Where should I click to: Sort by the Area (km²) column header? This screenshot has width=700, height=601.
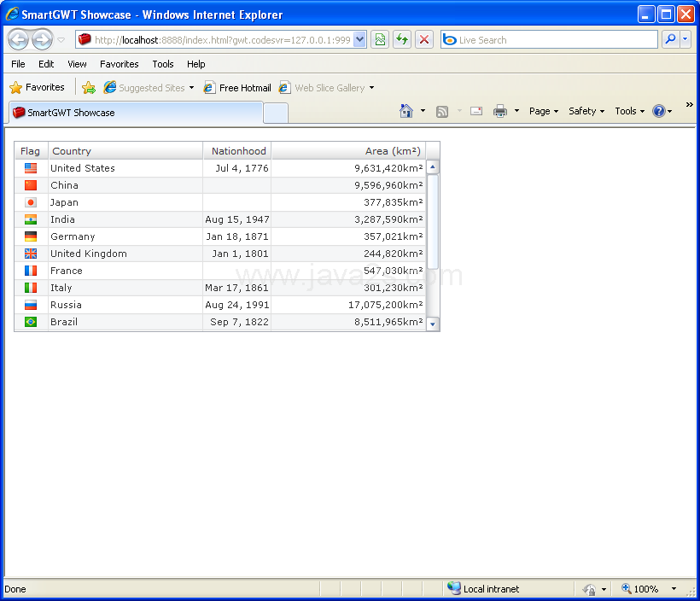pyautogui.click(x=348, y=151)
